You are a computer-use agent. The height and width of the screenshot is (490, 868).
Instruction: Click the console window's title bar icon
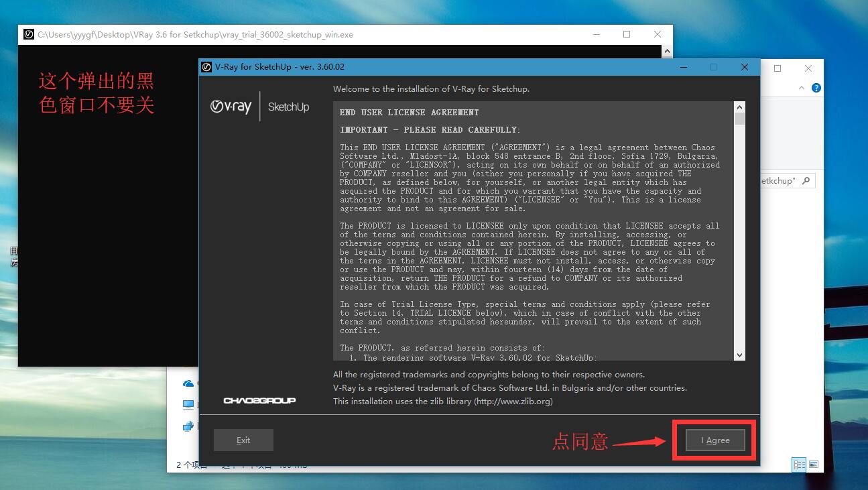pos(28,34)
